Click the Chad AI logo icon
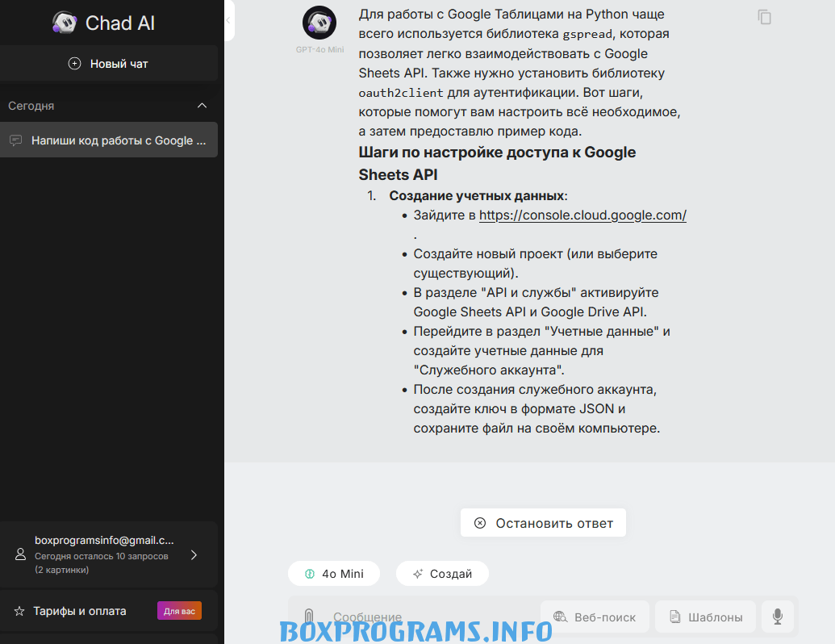835x644 pixels. pyautogui.click(x=65, y=23)
